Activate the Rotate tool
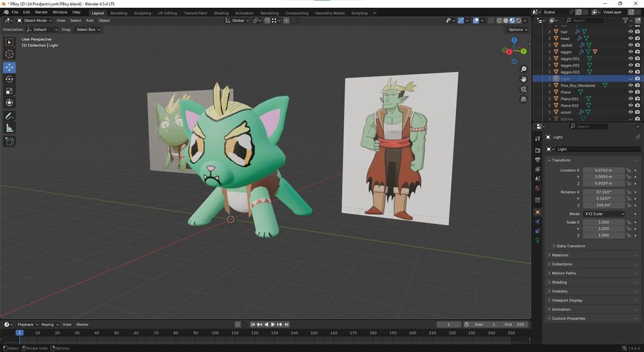This screenshot has width=644, height=352. (x=10, y=79)
